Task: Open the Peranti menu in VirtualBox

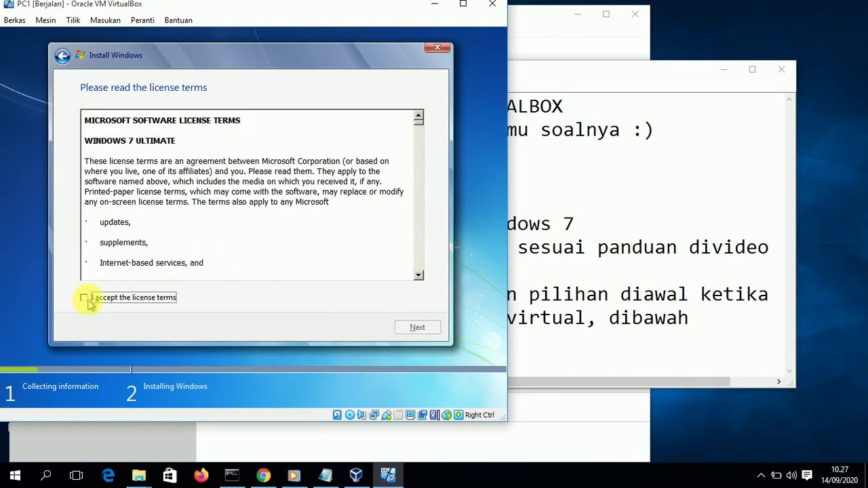Action: pos(142,20)
